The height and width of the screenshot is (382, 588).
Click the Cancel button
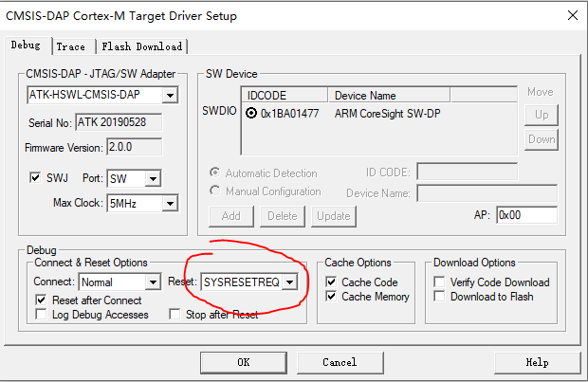(340, 362)
